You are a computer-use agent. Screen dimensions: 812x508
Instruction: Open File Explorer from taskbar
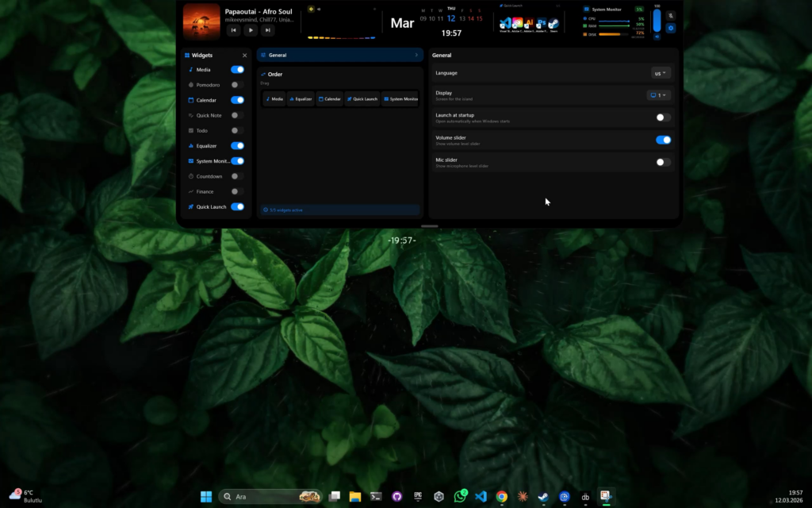(x=354, y=497)
